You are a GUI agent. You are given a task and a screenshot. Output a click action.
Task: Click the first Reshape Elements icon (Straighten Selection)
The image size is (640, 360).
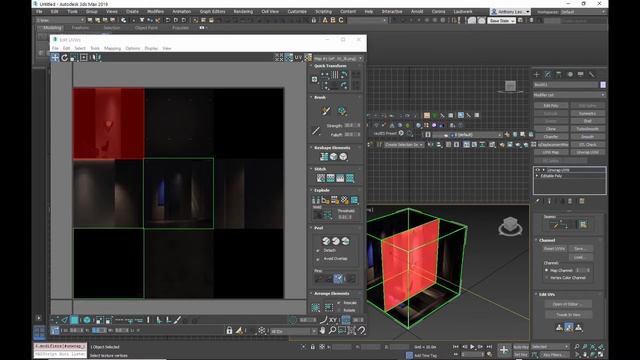(x=324, y=157)
